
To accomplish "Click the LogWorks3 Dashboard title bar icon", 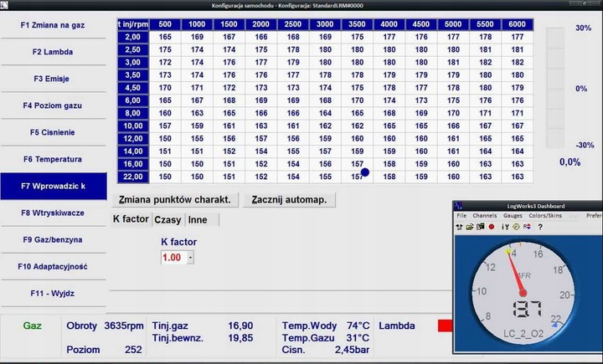I will coord(460,206).
